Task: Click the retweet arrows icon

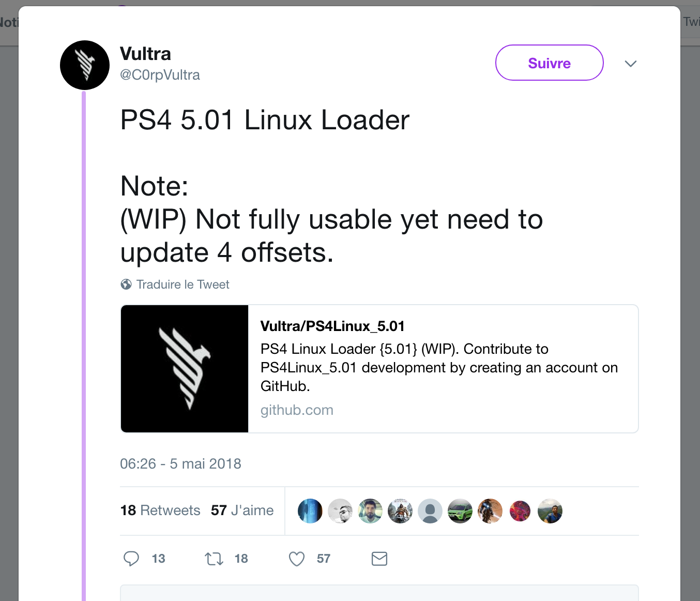Action: [214, 559]
